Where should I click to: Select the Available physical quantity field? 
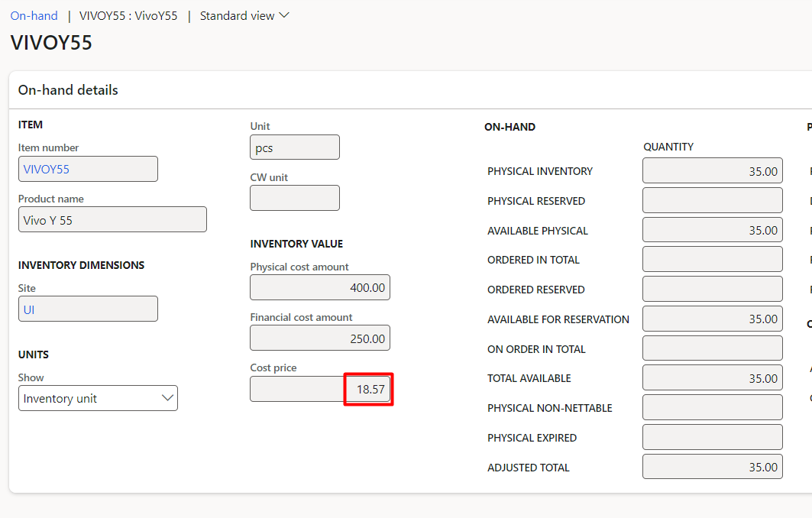point(712,230)
